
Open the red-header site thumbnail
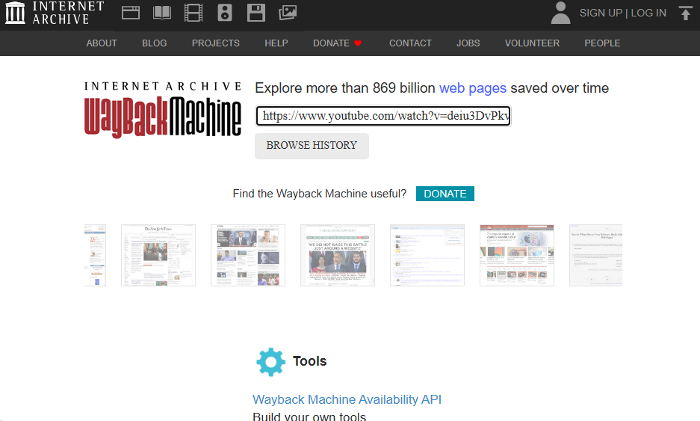517,255
